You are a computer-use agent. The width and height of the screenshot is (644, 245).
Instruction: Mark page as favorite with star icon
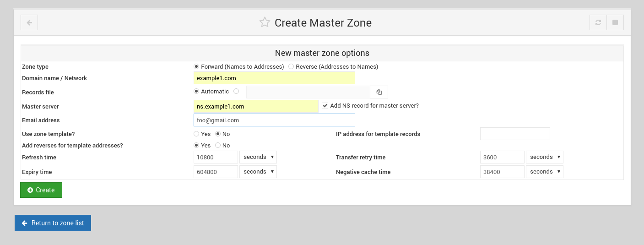265,22
